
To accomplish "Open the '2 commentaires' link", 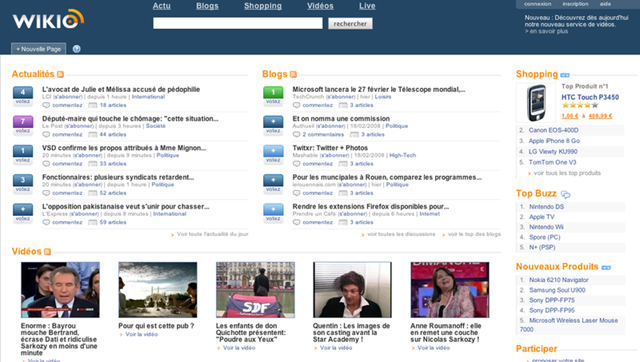I will (x=323, y=135).
